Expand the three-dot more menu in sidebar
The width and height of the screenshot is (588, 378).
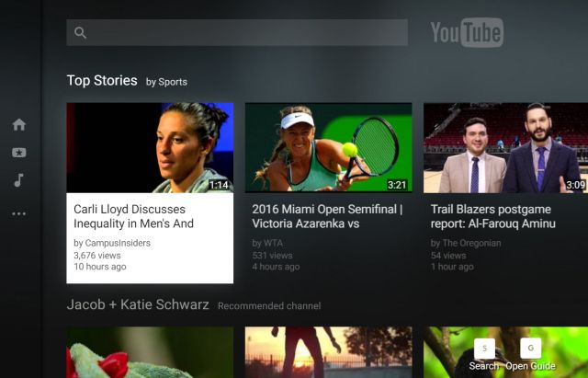coord(18,213)
